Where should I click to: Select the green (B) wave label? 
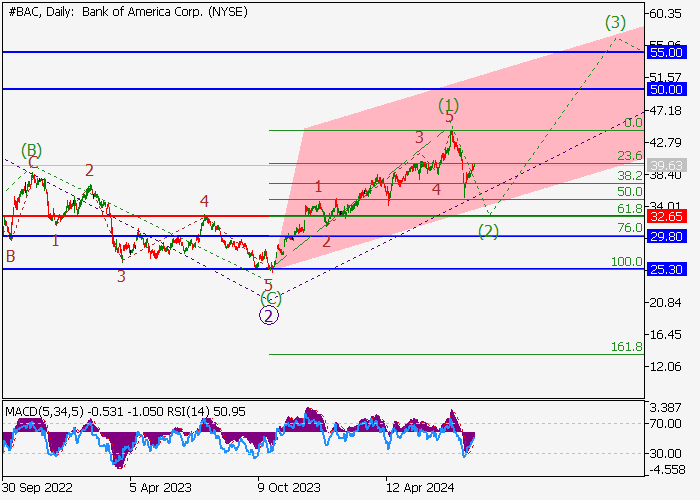[31, 150]
